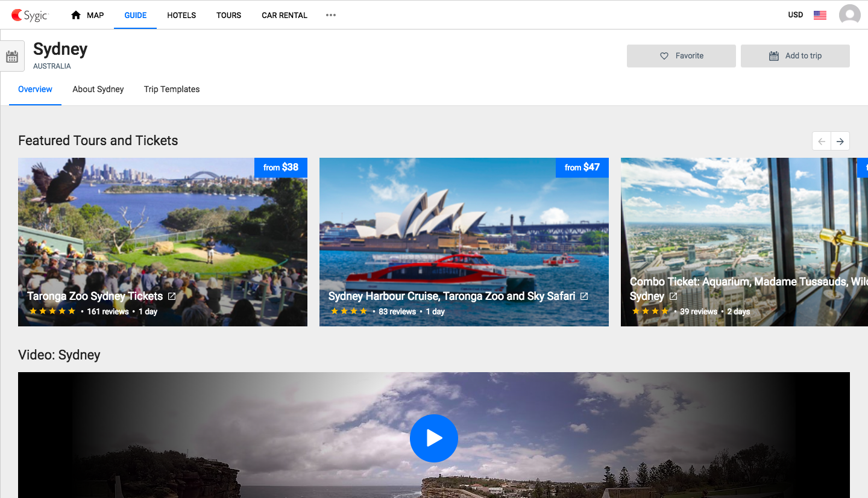Click the from $47 price tag
Image resolution: width=868 pixels, height=498 pixels.
point(582,167)
